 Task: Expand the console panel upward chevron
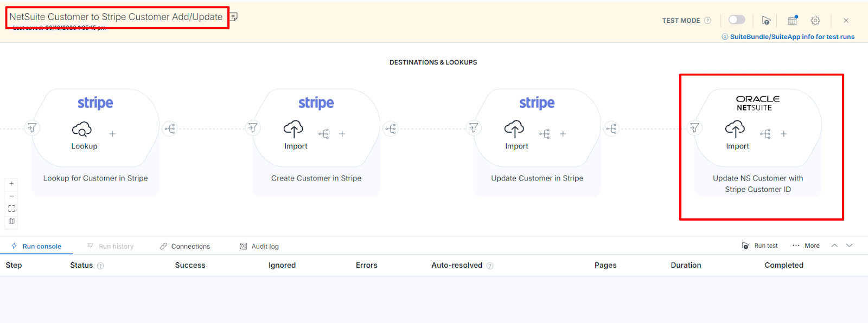[834, 246]
